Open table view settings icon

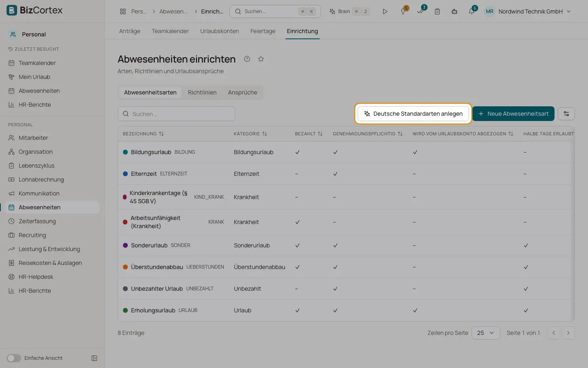click(566, 114)
